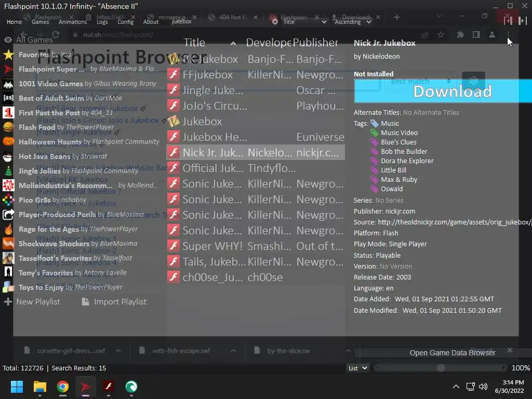Image resolution: width=532 pixels, height=399 pixels.
Task: Click Flash icon of FFjukebox row
Action: (x=174, y=75)
